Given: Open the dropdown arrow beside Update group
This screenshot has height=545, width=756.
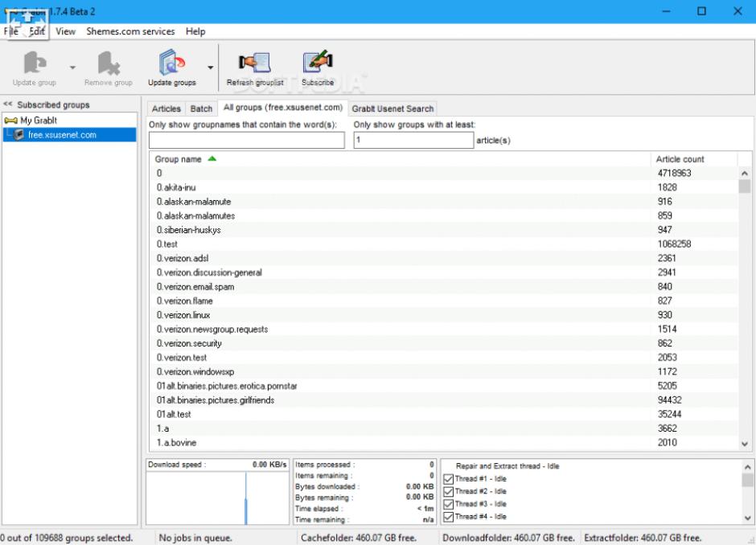Looking at the screenshot, I should (73, 68).
